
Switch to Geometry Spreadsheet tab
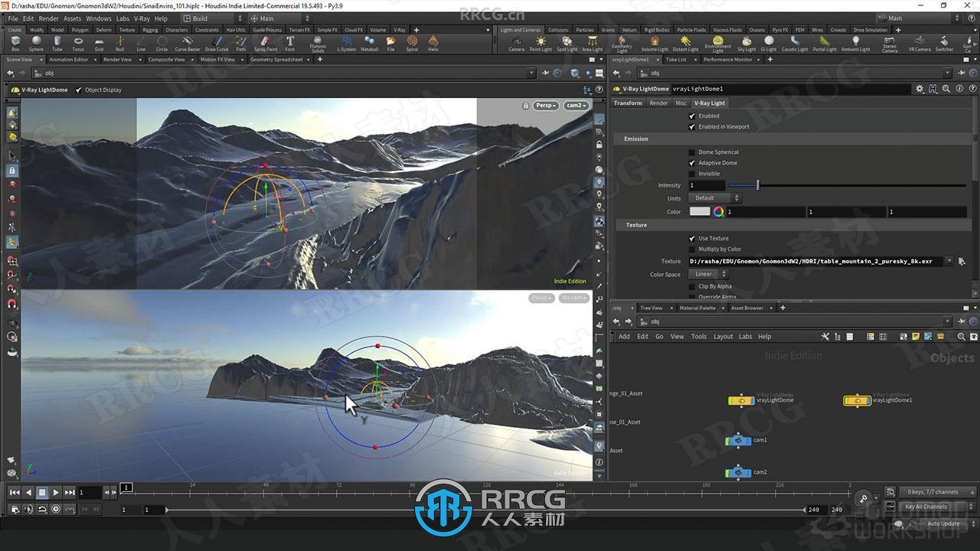pos(276,60)
